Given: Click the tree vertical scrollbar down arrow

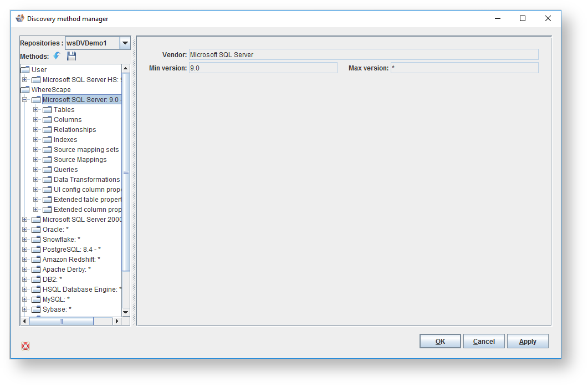Looking at the screenshot, I should pyautogui.click(x=126, y=312).
